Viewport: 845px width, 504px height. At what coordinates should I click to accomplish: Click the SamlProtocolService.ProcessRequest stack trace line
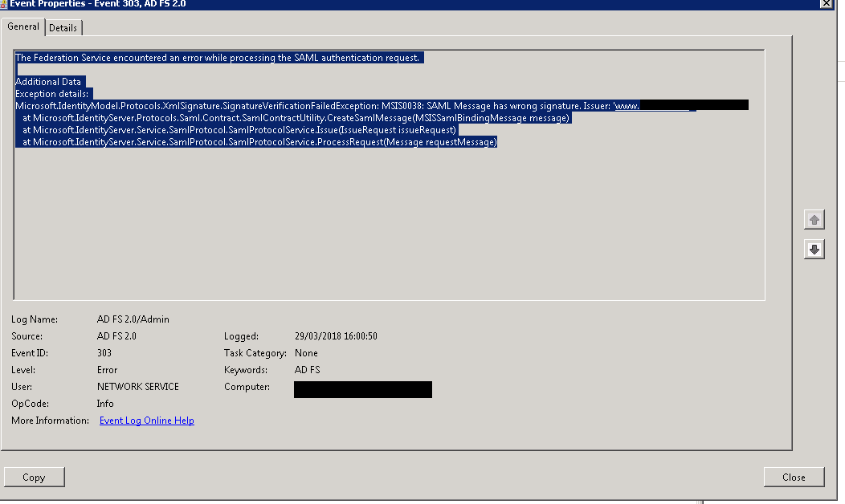pos(259,142)
